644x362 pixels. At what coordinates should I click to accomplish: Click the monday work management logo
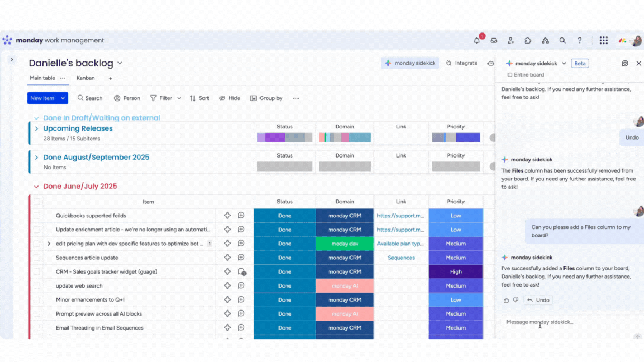tap(54, 40)
